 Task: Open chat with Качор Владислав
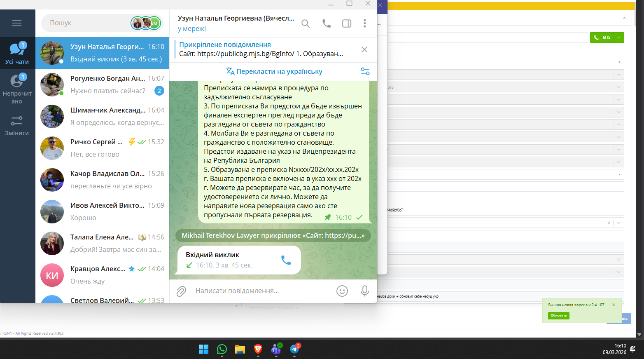[102, 180]
